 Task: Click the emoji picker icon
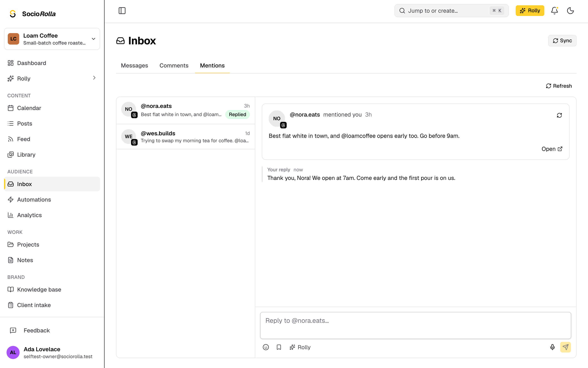click(266, 347)
